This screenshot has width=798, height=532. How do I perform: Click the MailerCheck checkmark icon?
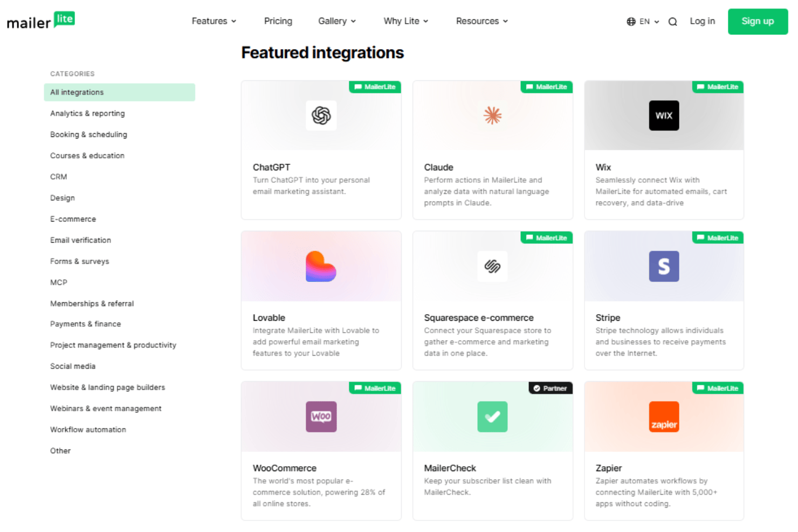point(492,417)
